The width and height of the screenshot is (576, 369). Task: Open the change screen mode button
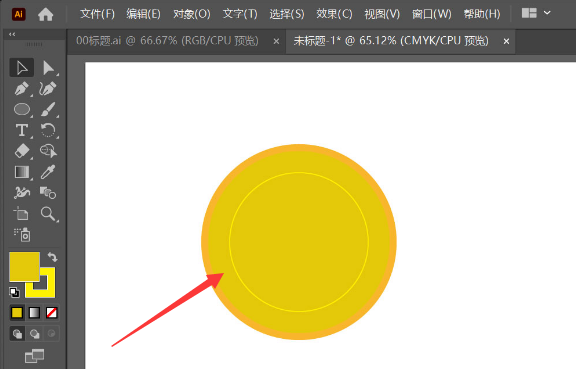(x=34, y=356)
